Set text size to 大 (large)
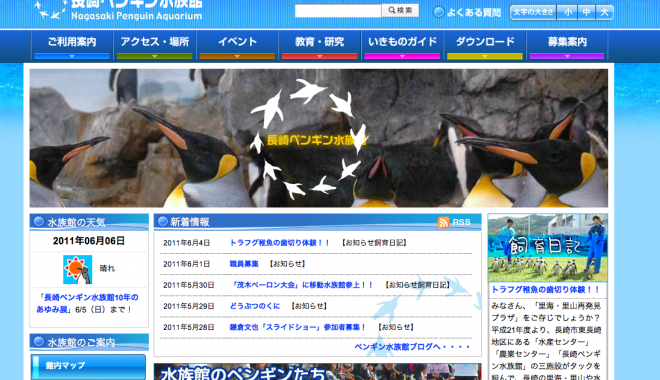Viewport: 660px width, 380px height. pos(604,13)
